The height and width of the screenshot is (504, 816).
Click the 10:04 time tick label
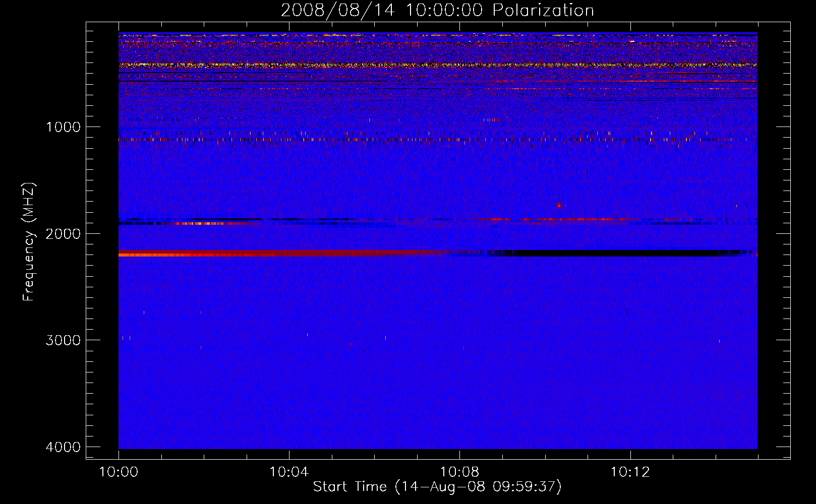point(289,472)
